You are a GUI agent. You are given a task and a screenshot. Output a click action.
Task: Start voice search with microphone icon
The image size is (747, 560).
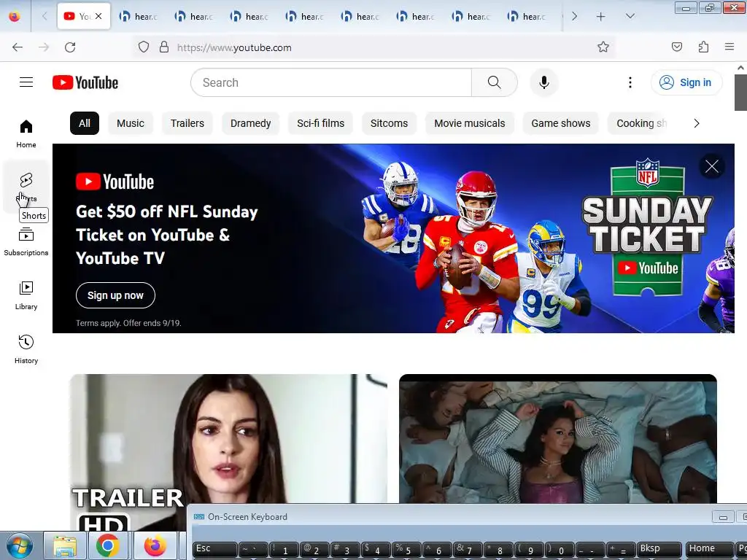pyautogui.click(x=543, y=82)
